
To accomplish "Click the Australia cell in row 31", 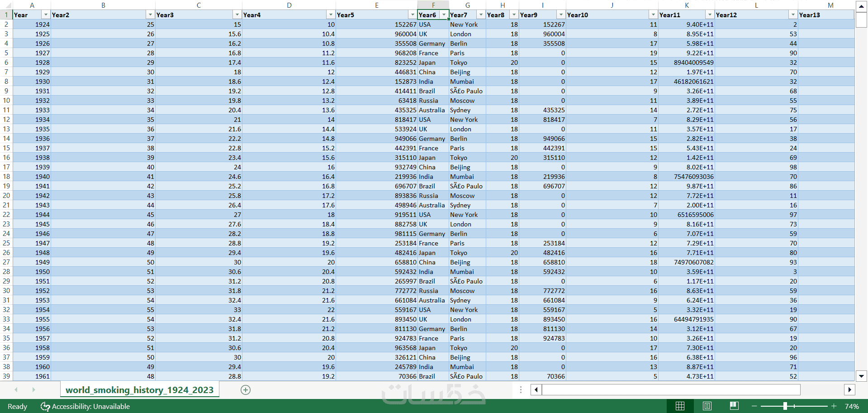I will pyautogui.click(x=433, y=300).
